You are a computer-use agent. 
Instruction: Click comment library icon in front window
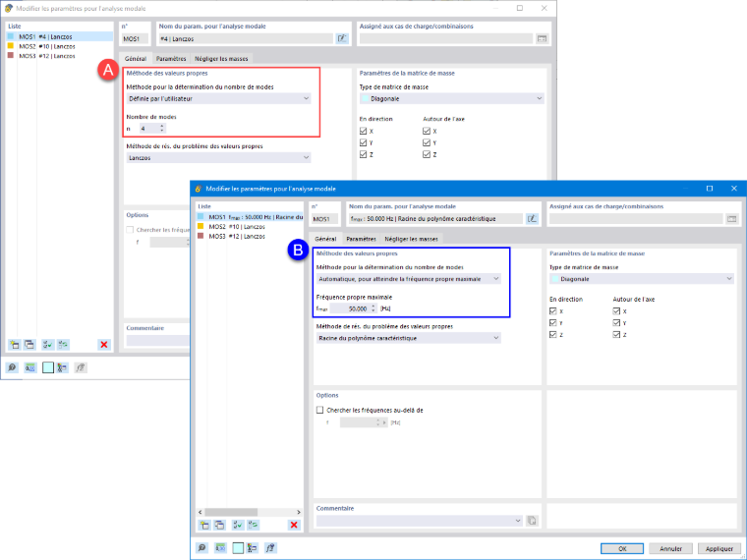pyautogui.click(x=532, y=521)
